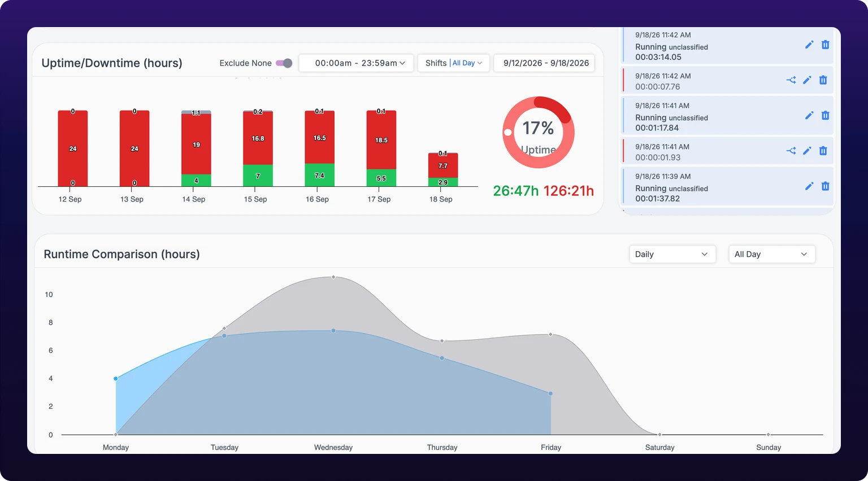Edit the 00:00:01.93 entry
868x481 pixels.
click(x=807, y=151)
